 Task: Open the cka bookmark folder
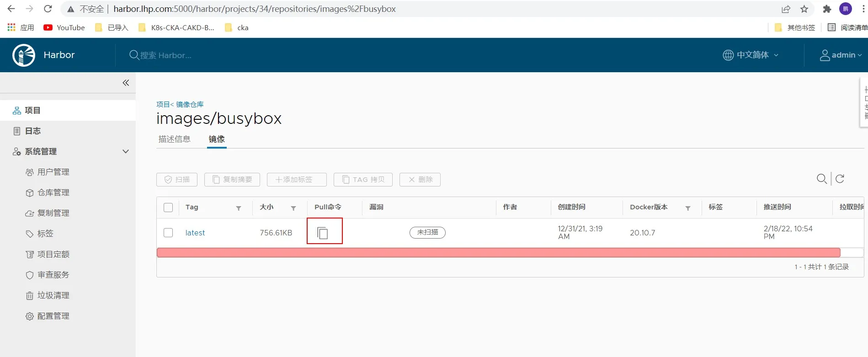237,27
